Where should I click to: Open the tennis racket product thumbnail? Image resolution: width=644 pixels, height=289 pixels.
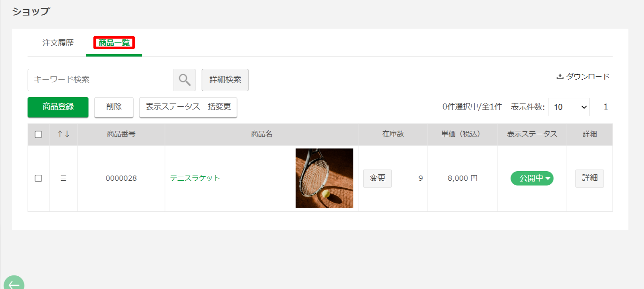point(324,178)
